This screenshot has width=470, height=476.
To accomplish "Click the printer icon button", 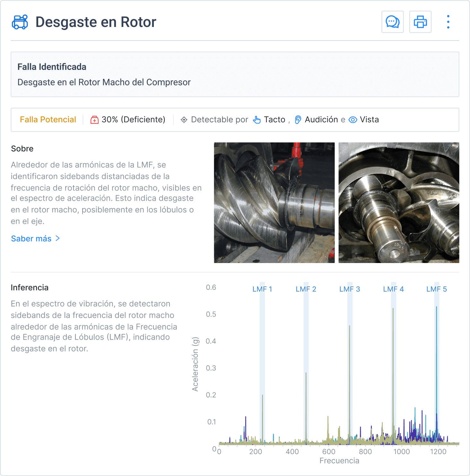I will [x=420, y=22].
